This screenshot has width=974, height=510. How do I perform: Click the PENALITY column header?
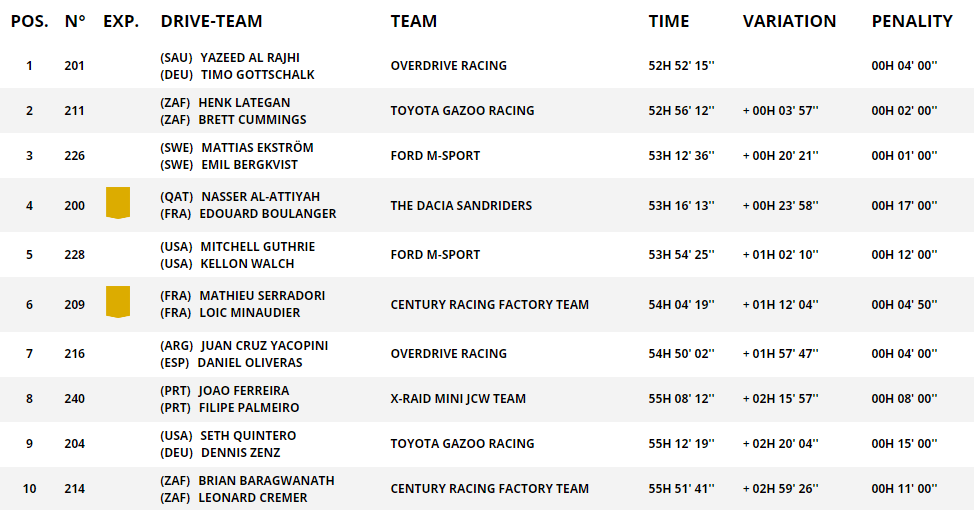pos(912,21)
